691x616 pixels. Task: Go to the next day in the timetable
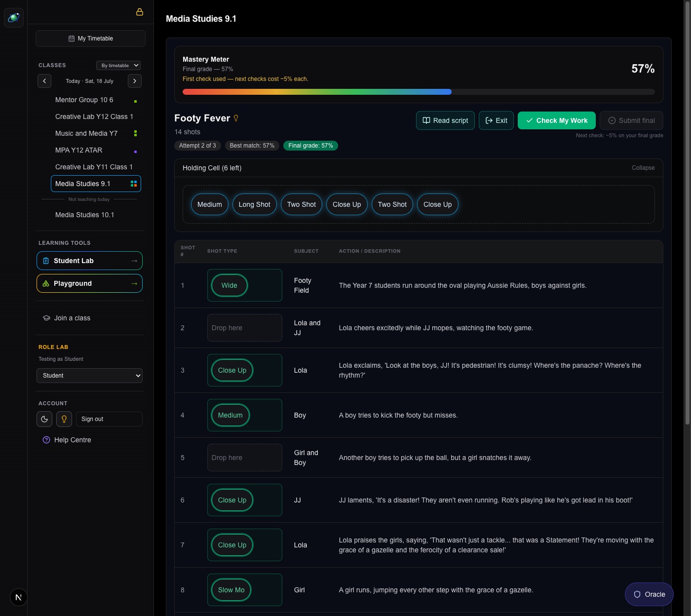135,81
